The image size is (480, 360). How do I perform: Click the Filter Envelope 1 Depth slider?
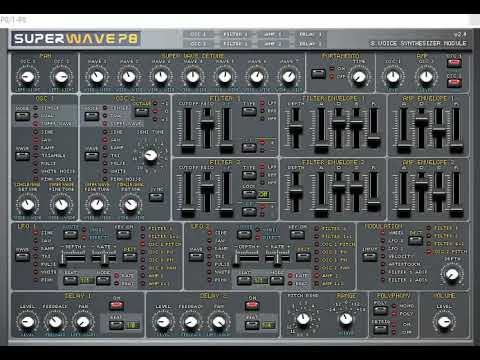pyautogui.click(x=295, y=128)
